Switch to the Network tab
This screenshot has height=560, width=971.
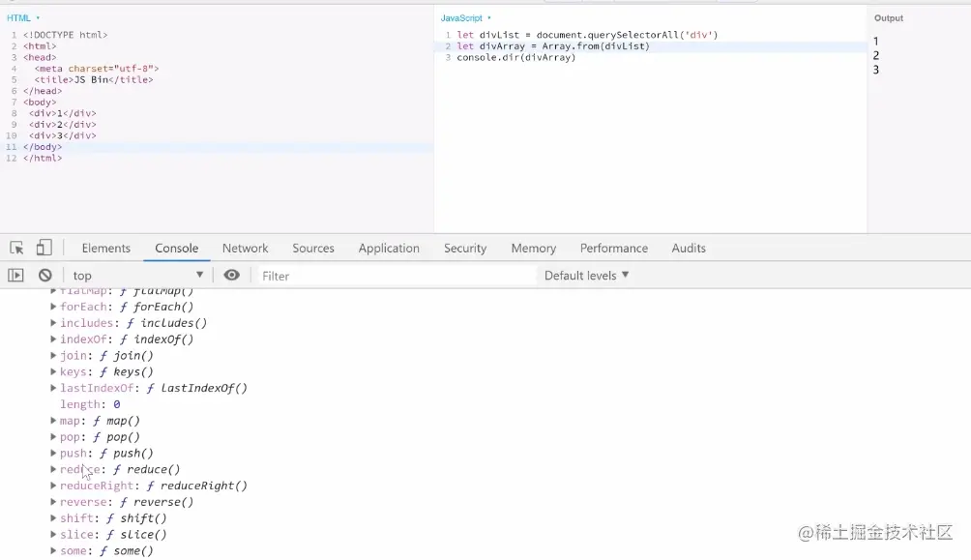[x=246, y=248]
